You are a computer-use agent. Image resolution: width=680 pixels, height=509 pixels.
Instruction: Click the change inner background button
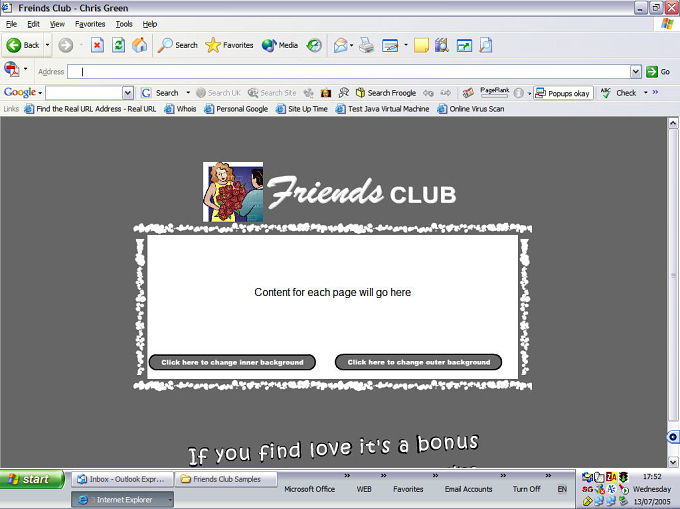point(232,362)
